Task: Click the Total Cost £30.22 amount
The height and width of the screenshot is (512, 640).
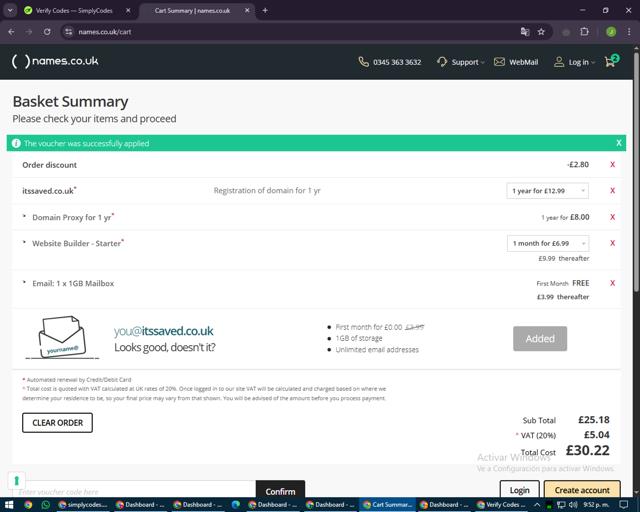Action: [x=587, y=450]
